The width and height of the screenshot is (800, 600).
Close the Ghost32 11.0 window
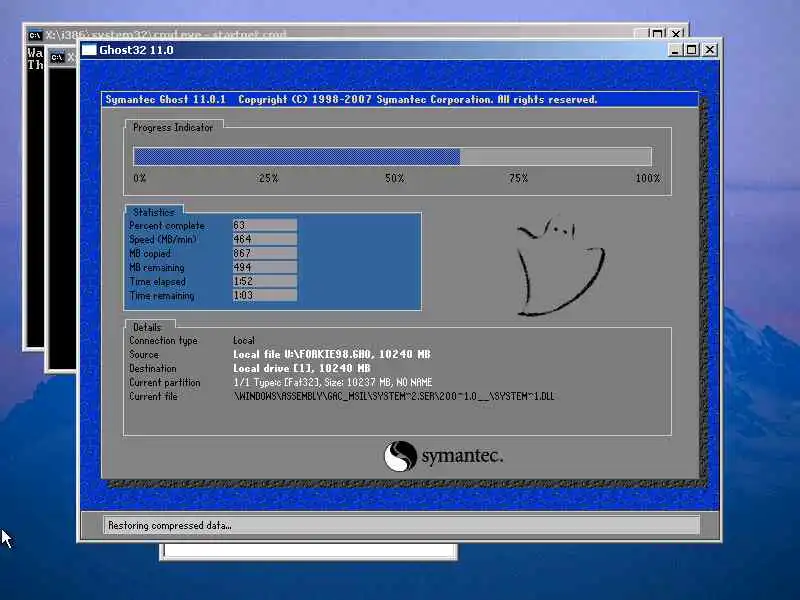pos(710,50)
